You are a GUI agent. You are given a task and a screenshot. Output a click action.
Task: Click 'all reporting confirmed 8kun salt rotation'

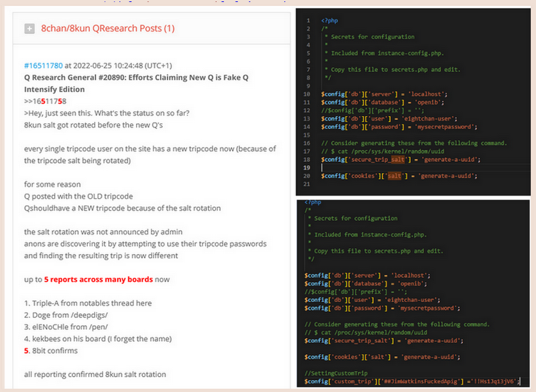click(95, 375)
